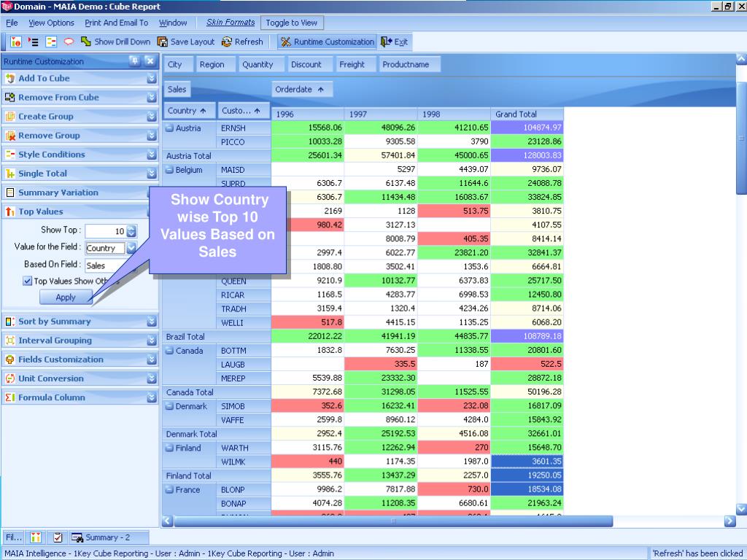
Task: Open the Value for the Field dropdown
Action: pos(131,248)
